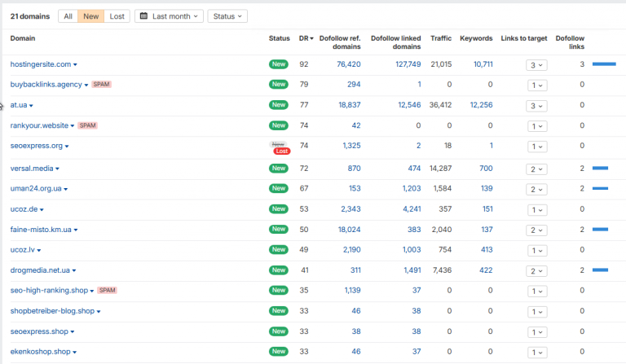Select the New filter toggle
This screenshot has height=364, width=626.
coord(91,16)
